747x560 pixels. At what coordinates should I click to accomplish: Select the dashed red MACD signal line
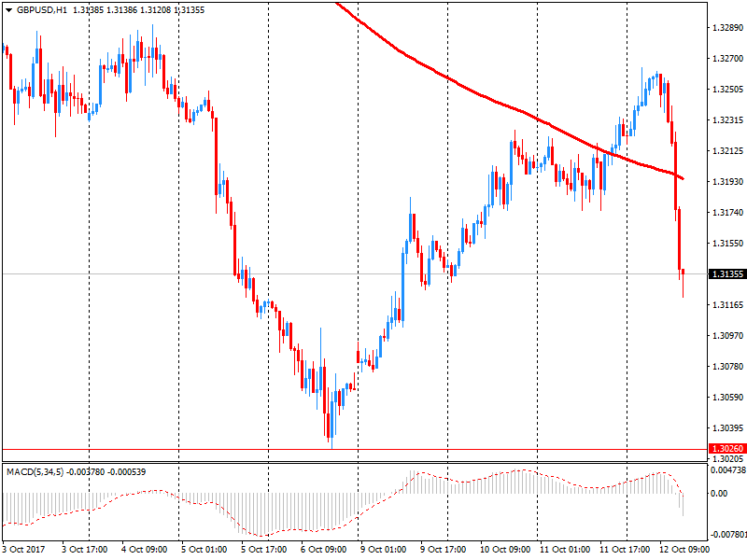click(x=343, y=524)
